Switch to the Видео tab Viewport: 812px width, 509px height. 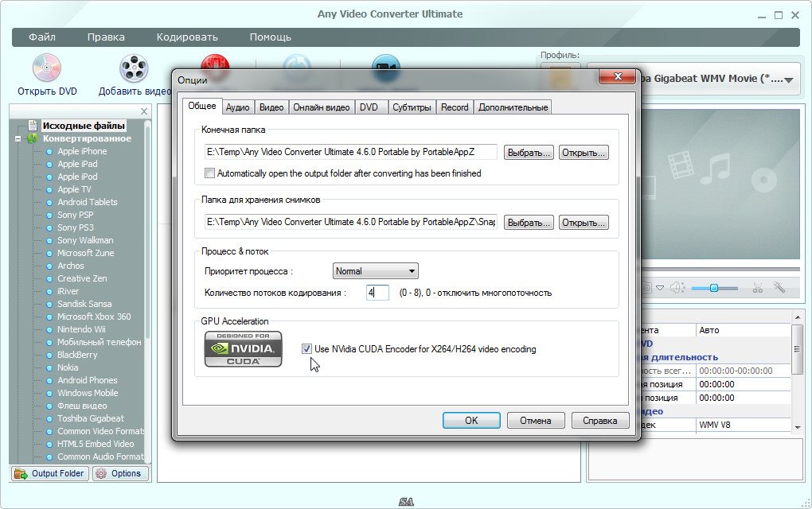(271, 107)
